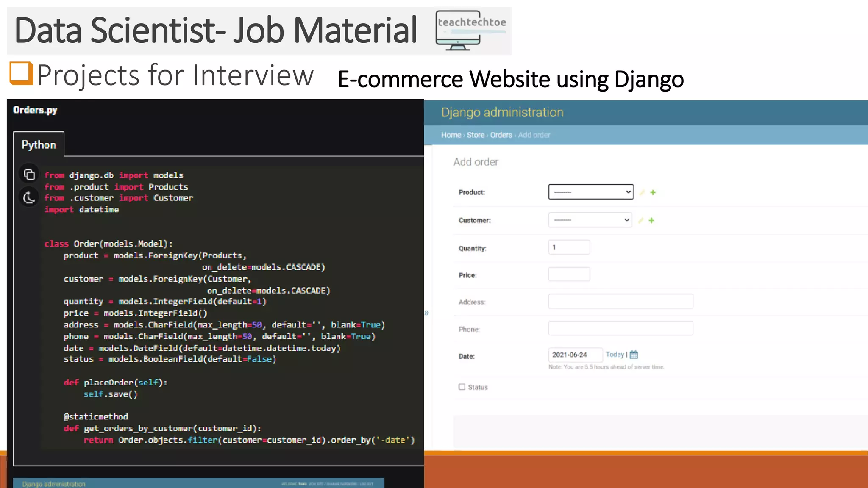Toggle dark mode moon icon
This screenshot has height=488, width=868.
click(29, 197)
